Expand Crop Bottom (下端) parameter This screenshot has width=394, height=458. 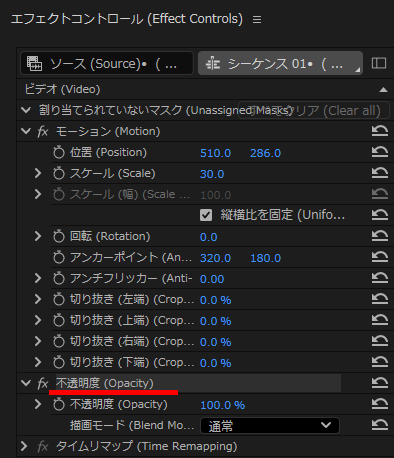coord(38,362)
